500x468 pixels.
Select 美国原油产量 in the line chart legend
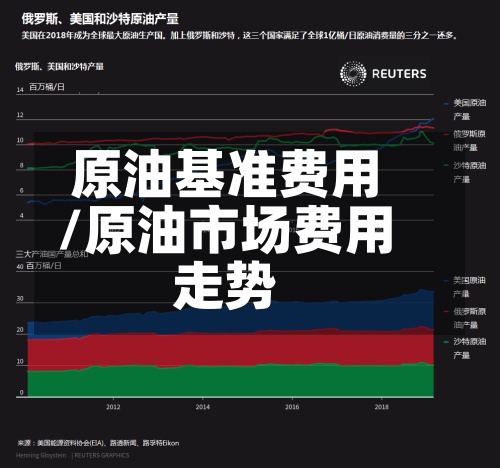tap(469, 109)
